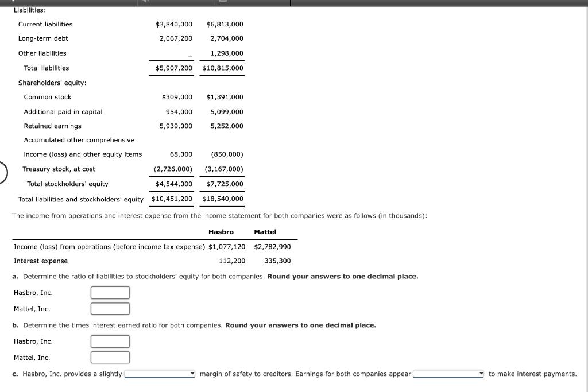Click Hasbro, Inc. answer box in part a
588x392 pixels.
tap(110, 293)
